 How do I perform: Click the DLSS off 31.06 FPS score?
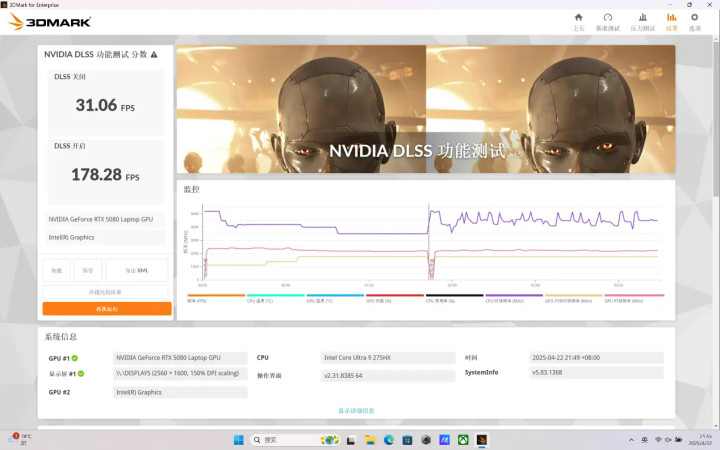coord(105,105)
